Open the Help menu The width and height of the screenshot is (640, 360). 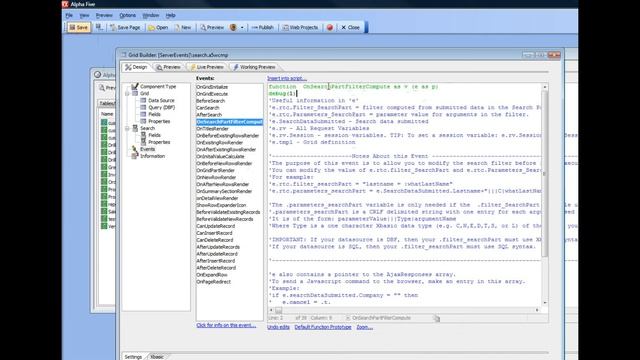(x=171, y=16)
